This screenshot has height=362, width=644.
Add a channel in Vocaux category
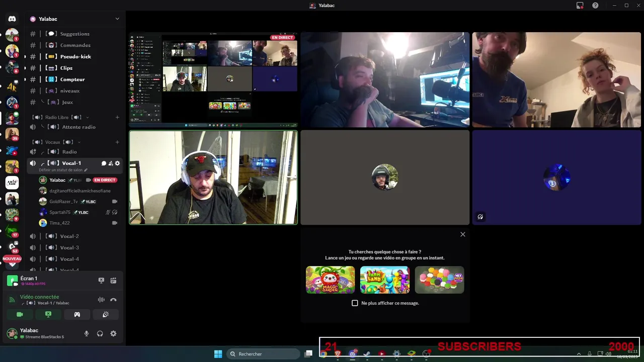[117, 142]
